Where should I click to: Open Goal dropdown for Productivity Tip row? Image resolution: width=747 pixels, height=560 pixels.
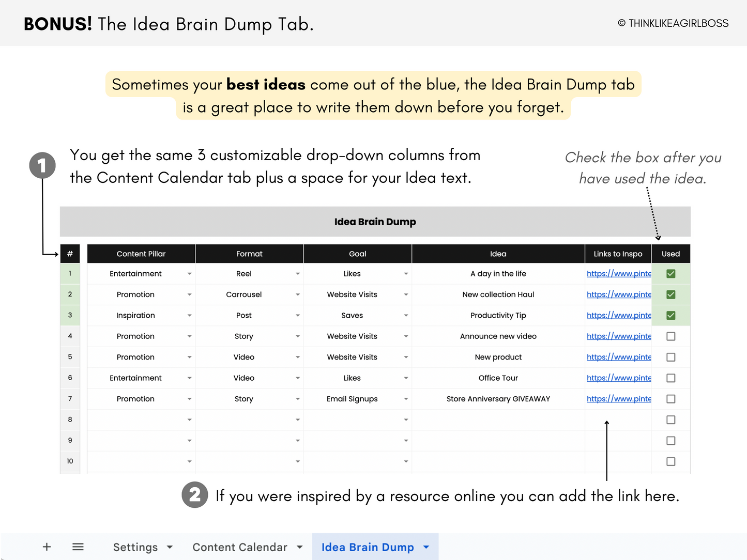pyautogui.click(x=406, y=315)
